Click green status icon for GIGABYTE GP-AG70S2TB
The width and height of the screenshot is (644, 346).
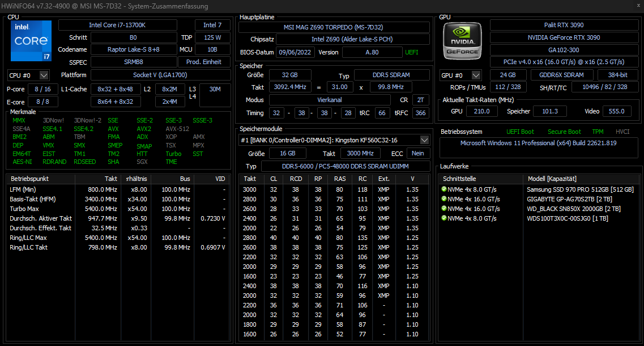tap(444, 199)
